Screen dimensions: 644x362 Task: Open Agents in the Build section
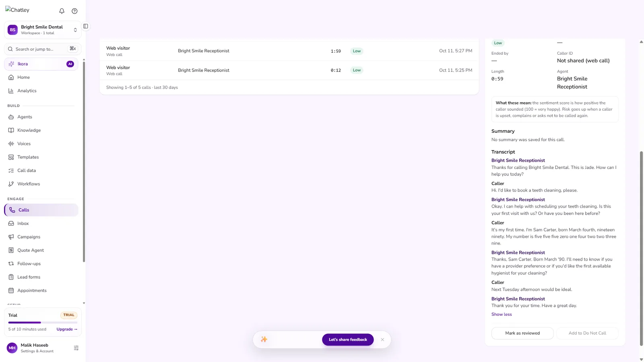[x=41, y=117]
